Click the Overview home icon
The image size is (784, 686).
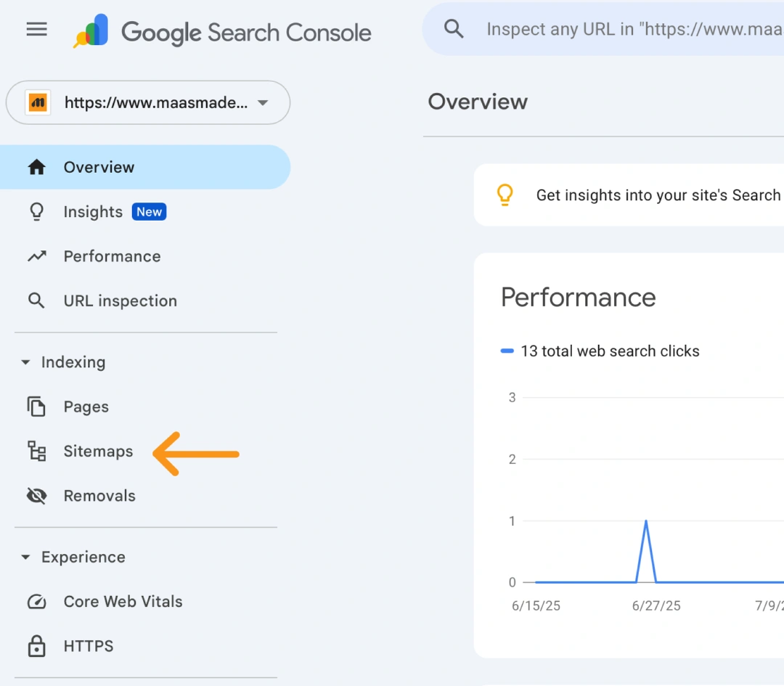tap(36, 167)
